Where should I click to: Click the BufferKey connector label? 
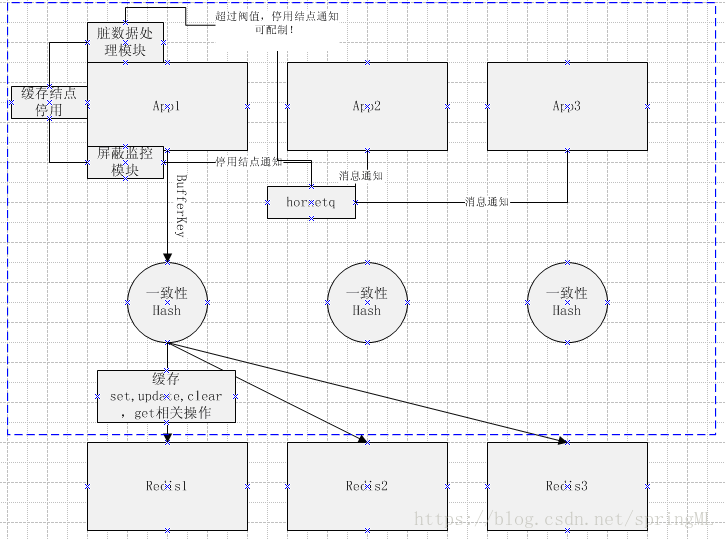click(182, 205)
